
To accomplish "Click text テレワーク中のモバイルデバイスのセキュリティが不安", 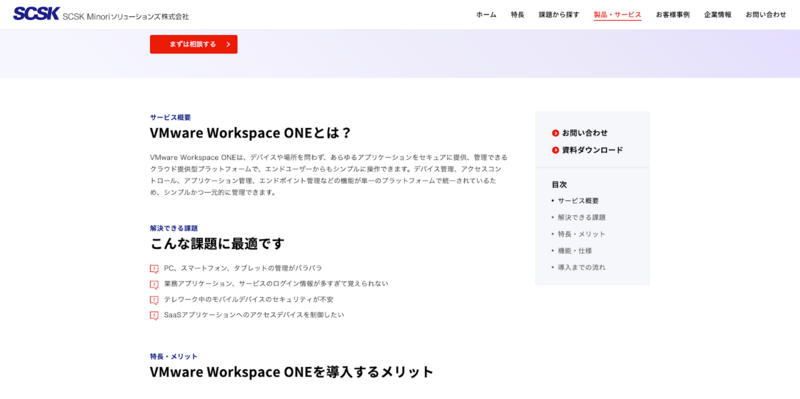I will (x=248, y=300).
